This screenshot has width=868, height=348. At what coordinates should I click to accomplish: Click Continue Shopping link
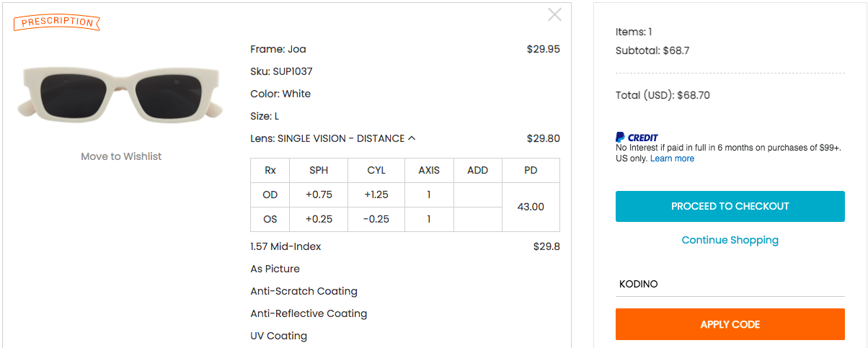click(x=730, y=240)
